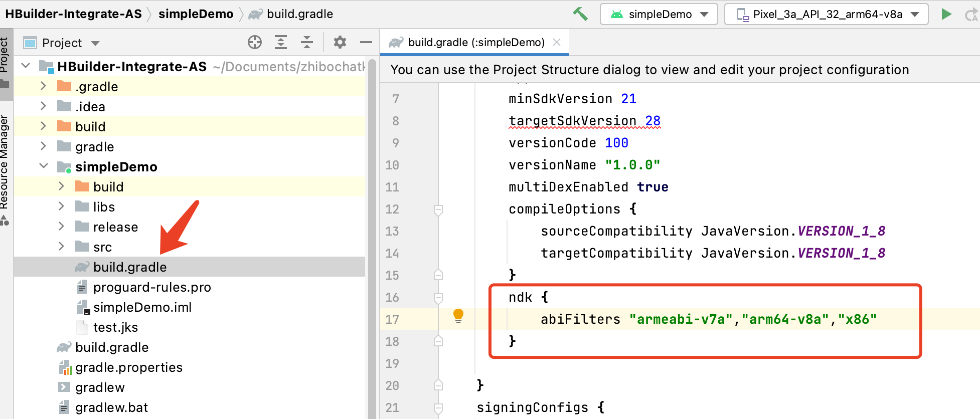Open Project panel gear options

340,43
